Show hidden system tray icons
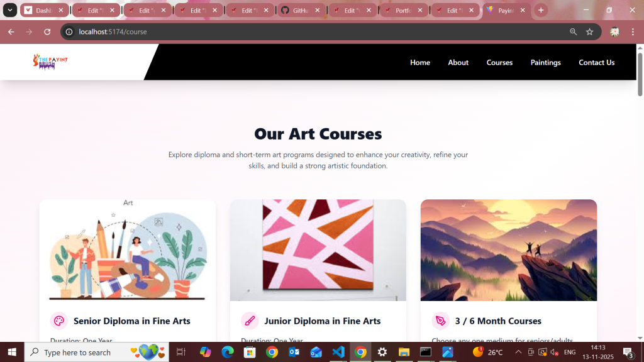 (518, 352)
